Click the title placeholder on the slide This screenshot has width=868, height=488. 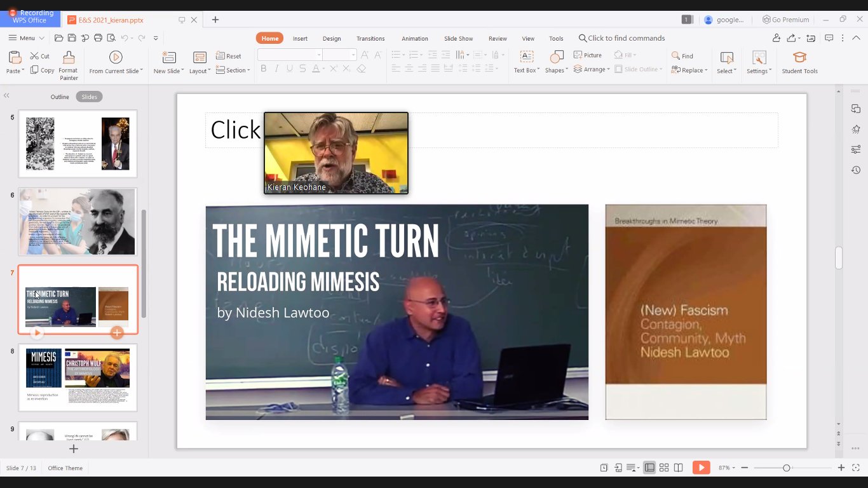click(x=491, y=130)
